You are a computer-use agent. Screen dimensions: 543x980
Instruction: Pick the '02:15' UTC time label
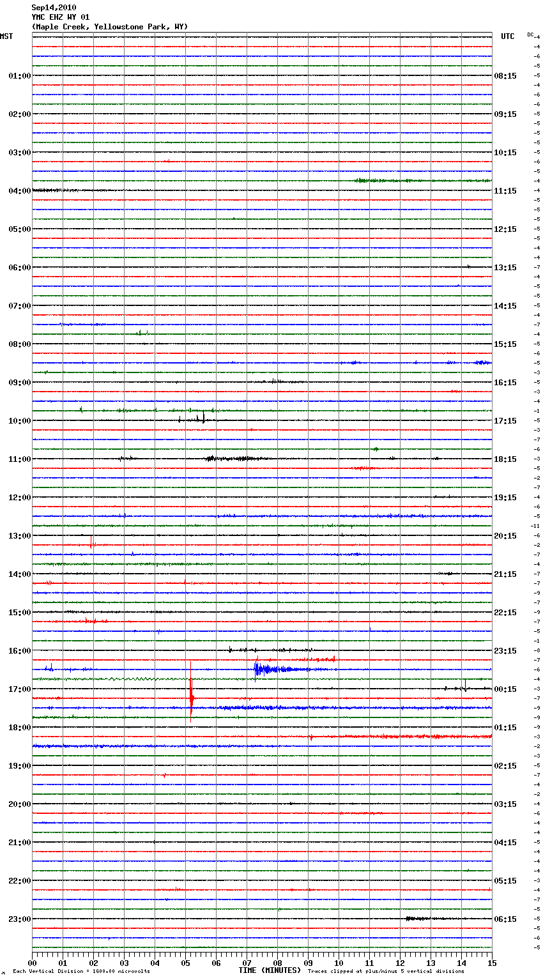coord(505,766)
